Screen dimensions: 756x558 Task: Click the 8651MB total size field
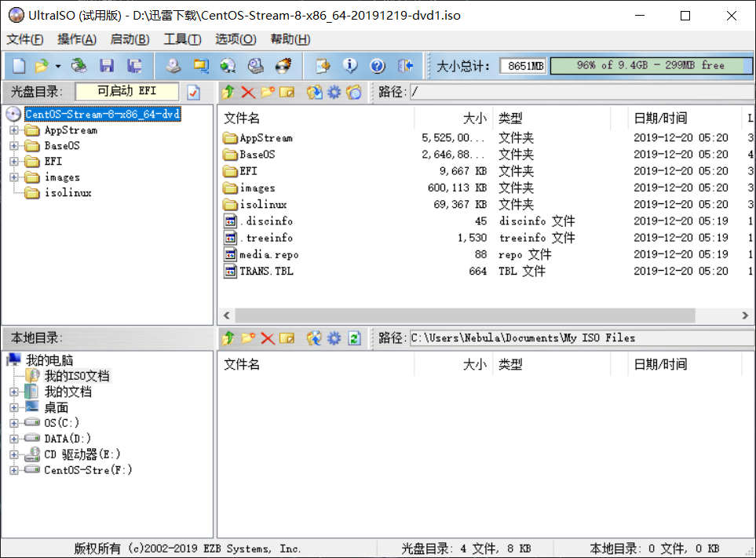tap(524, 66)
